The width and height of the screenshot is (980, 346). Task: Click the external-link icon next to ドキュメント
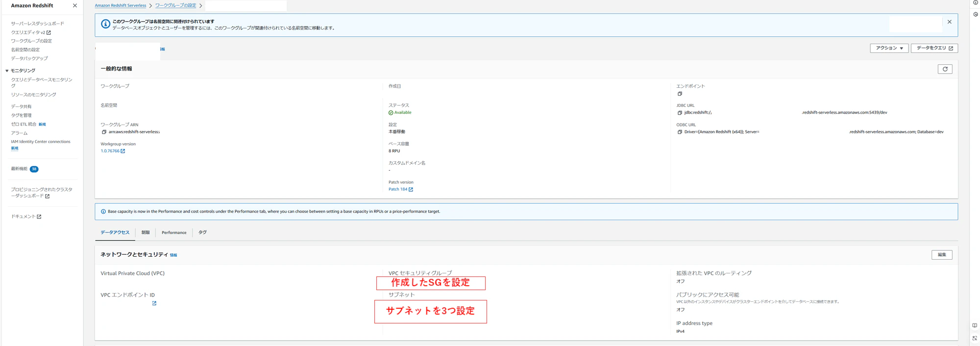[39, 217]
